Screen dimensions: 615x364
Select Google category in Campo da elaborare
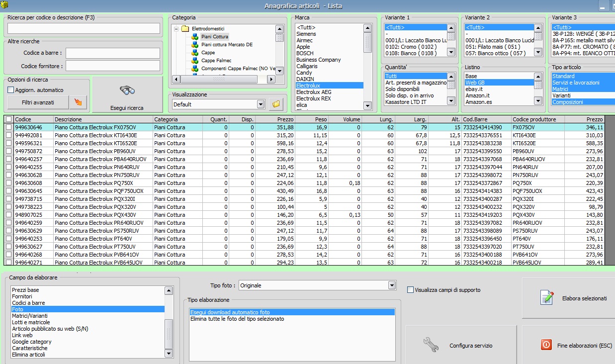[32, 342]
